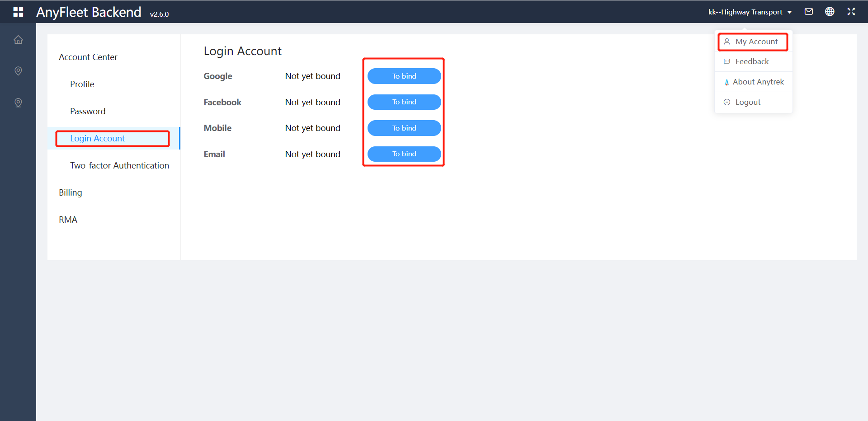This screenshot has height=421, width=868.
Task: Click the second location pin sidebar icon
Action: click(x=18, y=103)
